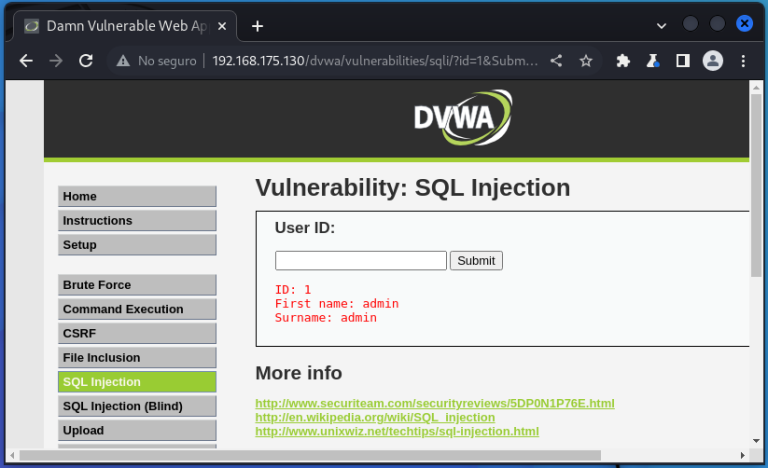The width and height of the screenshot is (768, 468).
Task: Share this page via the share icon
Action: pos(556,61)
